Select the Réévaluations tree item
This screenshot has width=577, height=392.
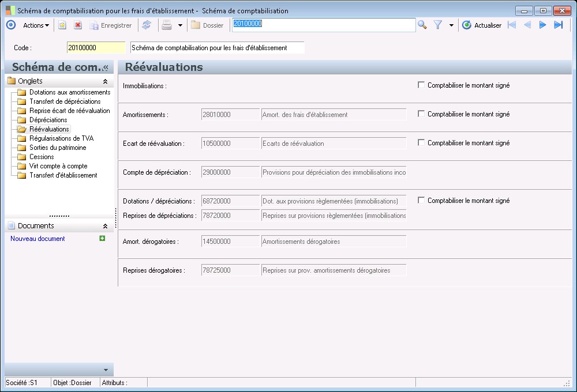coord(49,129)
